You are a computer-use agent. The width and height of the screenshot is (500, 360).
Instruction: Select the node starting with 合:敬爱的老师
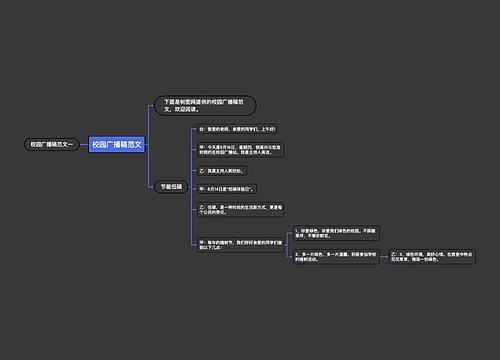click(x=237, y=129)
